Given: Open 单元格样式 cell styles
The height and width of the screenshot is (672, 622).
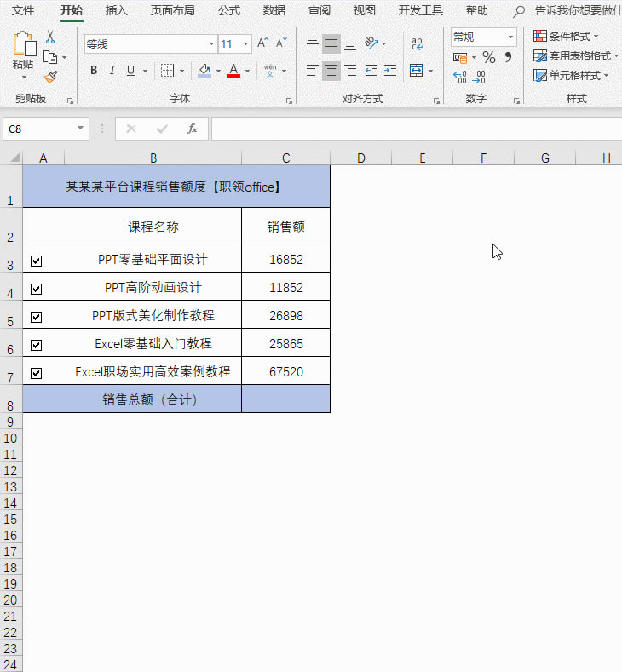Looking at the screenshot, I should 571,76.
